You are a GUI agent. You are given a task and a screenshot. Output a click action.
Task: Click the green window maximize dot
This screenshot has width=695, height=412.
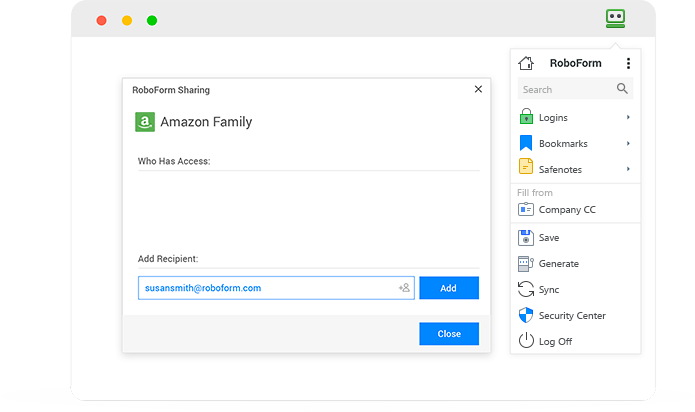pos(152,20)
